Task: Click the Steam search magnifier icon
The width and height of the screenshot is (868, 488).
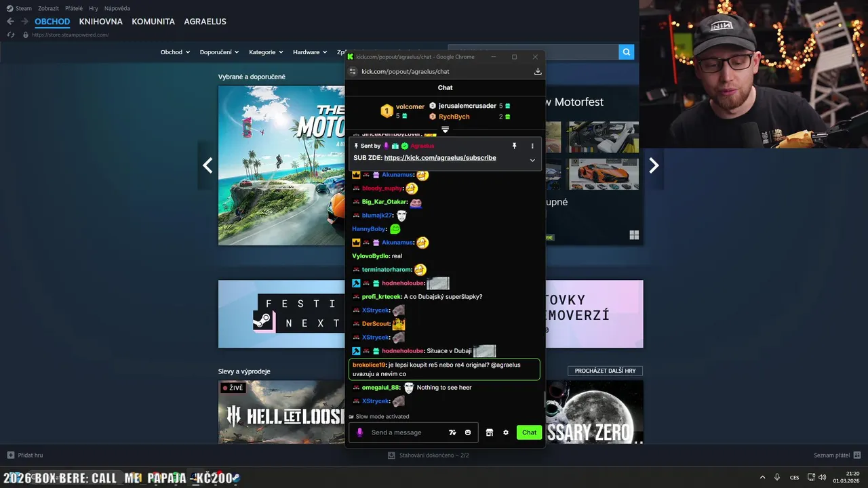Action: click(x=627, y=52)
